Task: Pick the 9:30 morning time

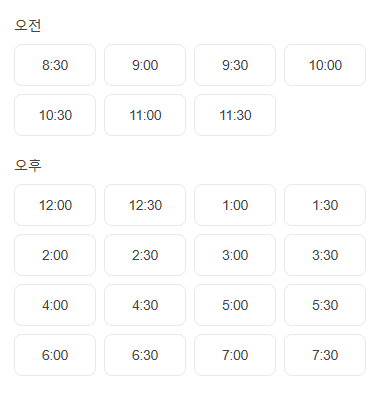Action: [x=235, y=65]
